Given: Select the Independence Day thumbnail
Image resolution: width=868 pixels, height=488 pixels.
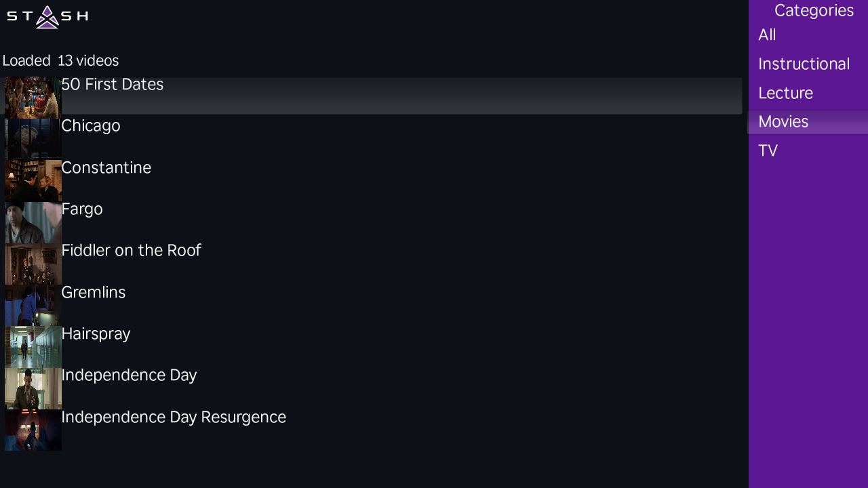Looking at the screenshot, I should (33, 389).
